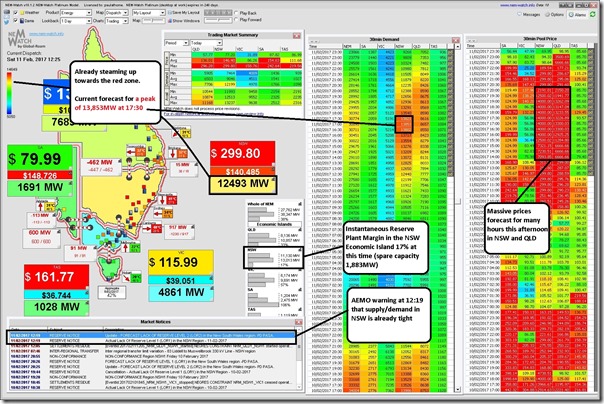Click the NSW $299.80 price box
The image size is (604, 404).
[242, 154]
